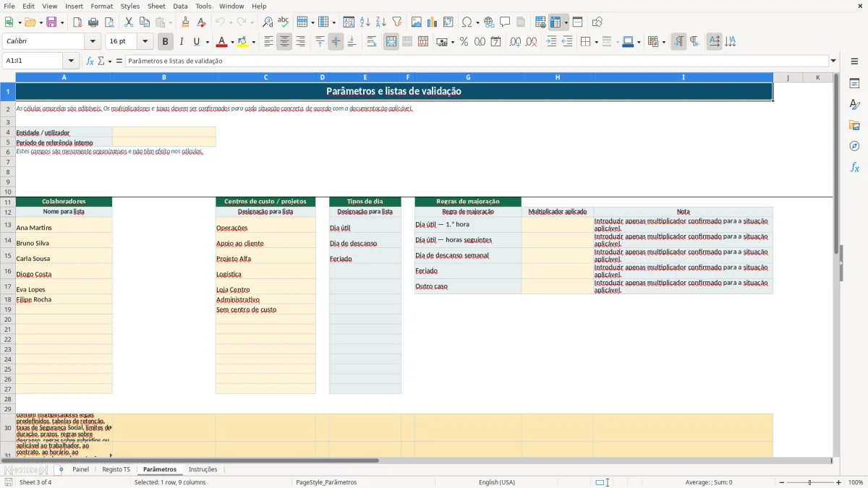Expand Borders dropdown arrow
Viewport: 868px width, 488px height.
pos(595,42)
